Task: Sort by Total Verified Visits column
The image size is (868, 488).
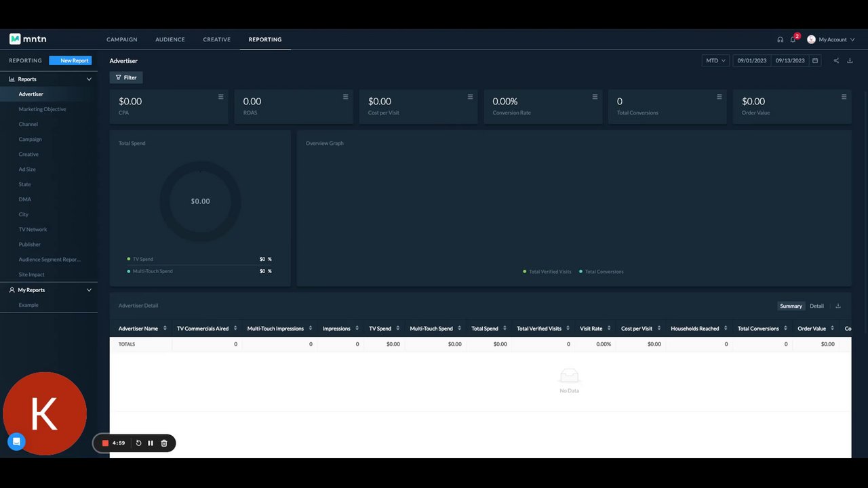Action: click(568, 329)
